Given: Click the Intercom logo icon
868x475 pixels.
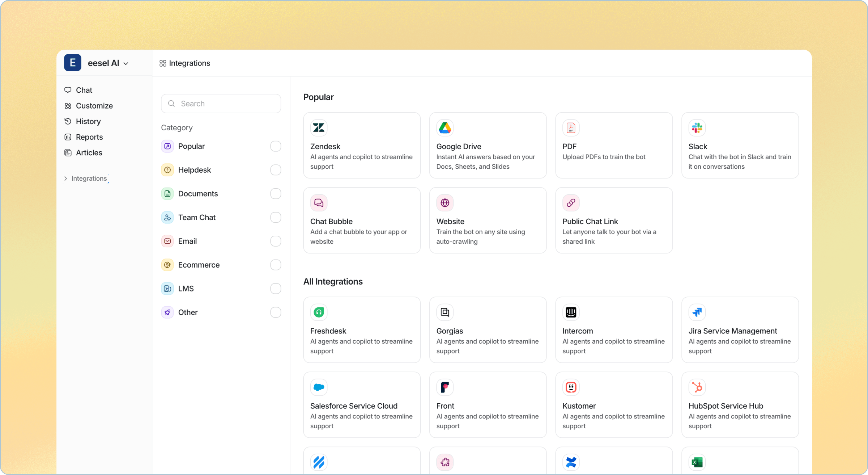Looking at the screenshot, I should point(571,312).
